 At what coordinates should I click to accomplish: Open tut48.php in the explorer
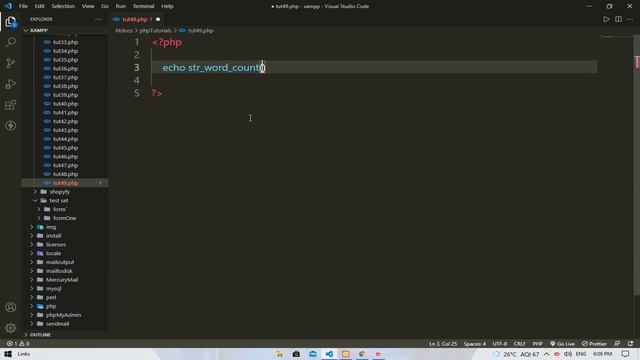65,174
